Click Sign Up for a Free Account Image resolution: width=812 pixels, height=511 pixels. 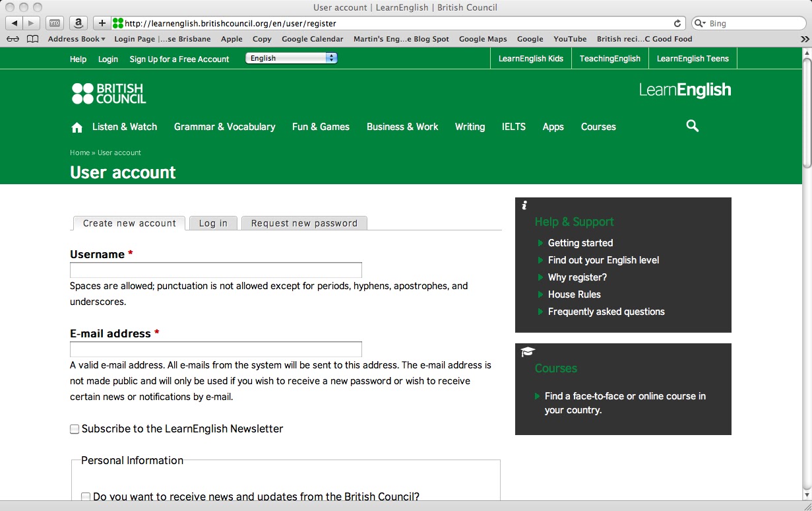(179, 59)
